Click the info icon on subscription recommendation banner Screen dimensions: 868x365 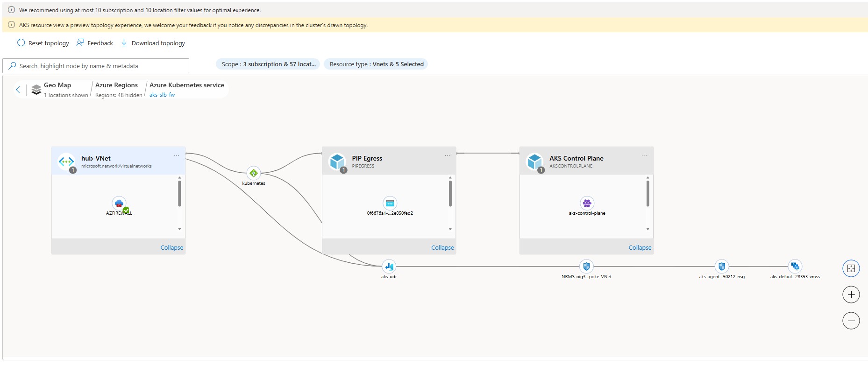[12, 10]
